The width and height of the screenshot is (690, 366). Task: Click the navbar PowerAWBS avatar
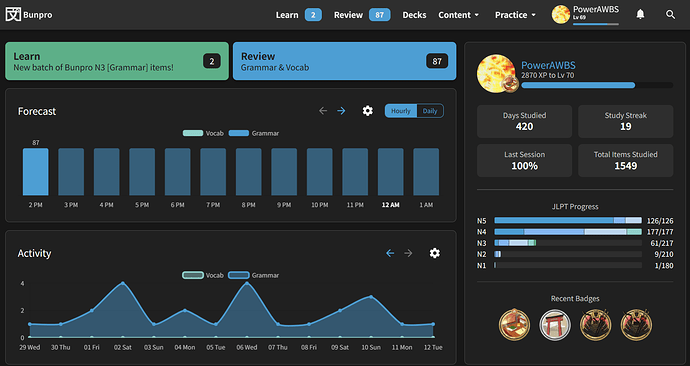561,15
